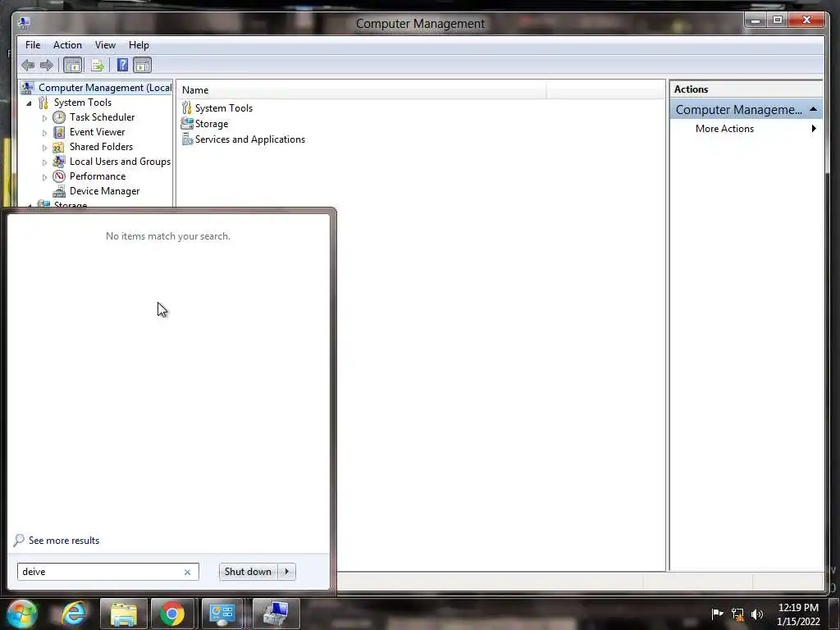
Task: Select Performance in the tree
Action: 98,176
